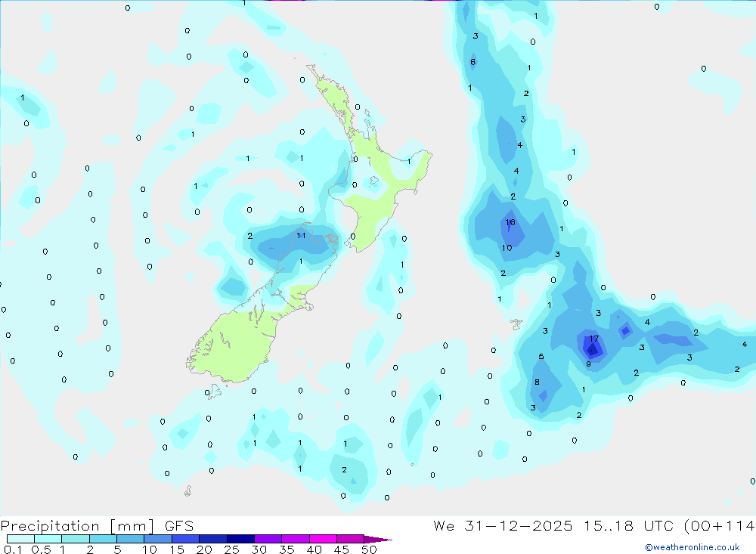Click the 10–15 mm legend color swatch
The image size is (756, 554).
click(x=158, y=539)
